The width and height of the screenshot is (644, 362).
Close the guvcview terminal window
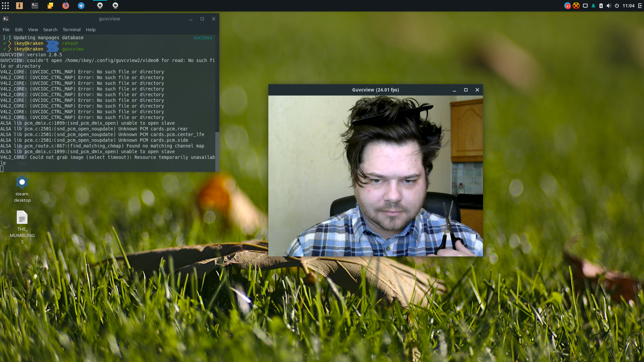pos(214,19)
